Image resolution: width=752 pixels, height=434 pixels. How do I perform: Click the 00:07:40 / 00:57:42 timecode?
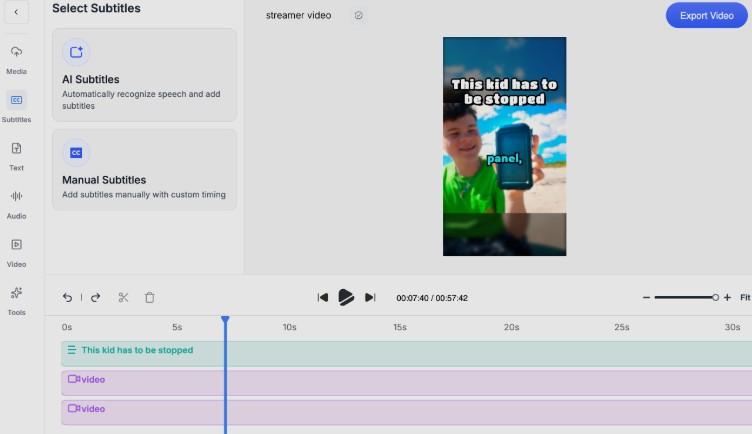tap(432, 298)
